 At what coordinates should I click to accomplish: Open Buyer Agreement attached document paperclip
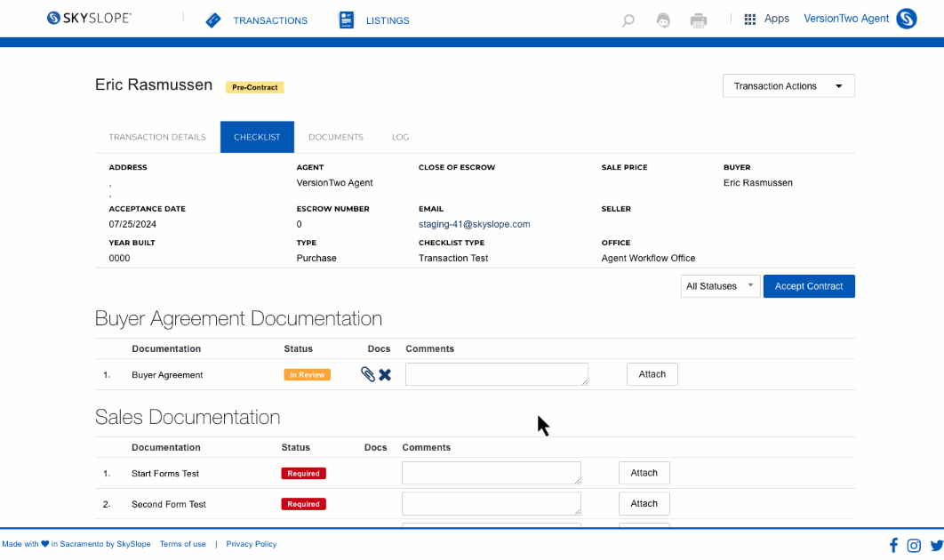click(368, 374)
